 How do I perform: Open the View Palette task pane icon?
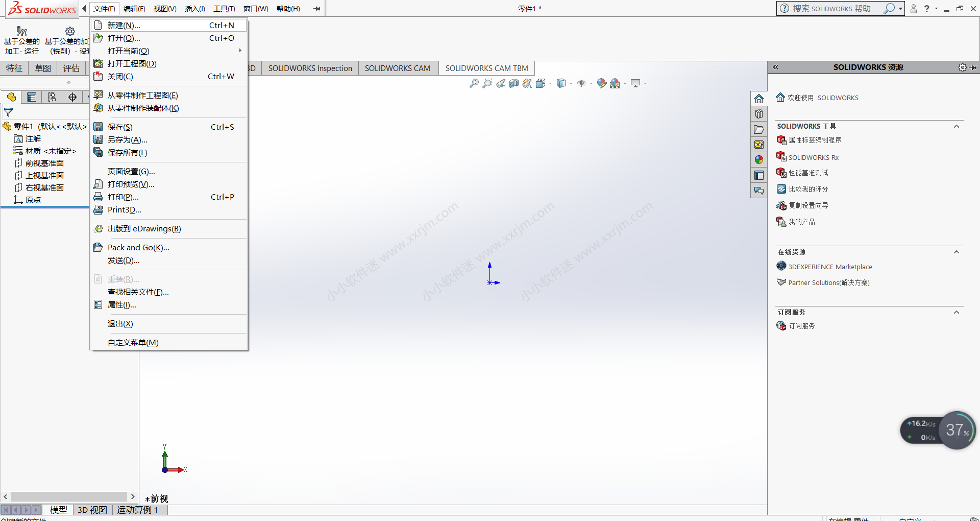759,145
